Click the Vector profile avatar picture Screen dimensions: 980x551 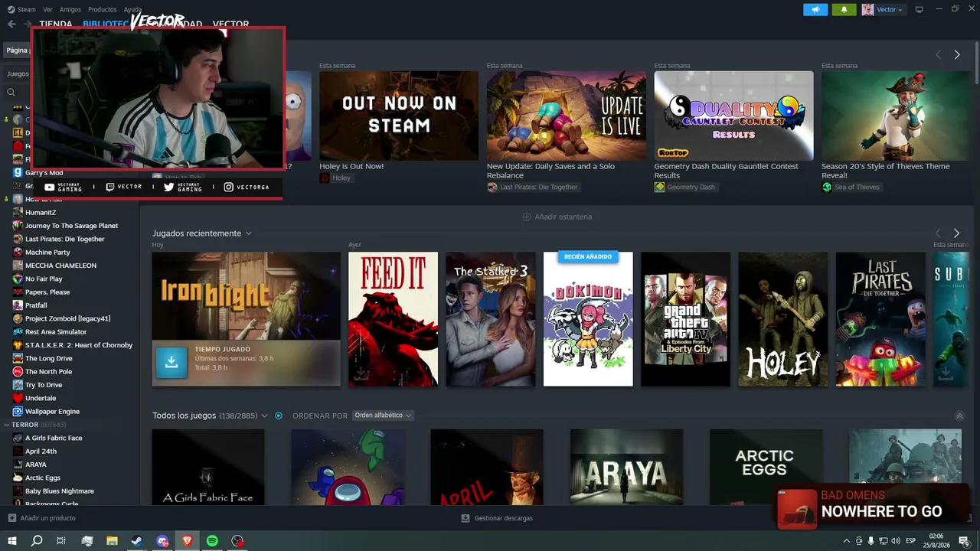(867, 9)
